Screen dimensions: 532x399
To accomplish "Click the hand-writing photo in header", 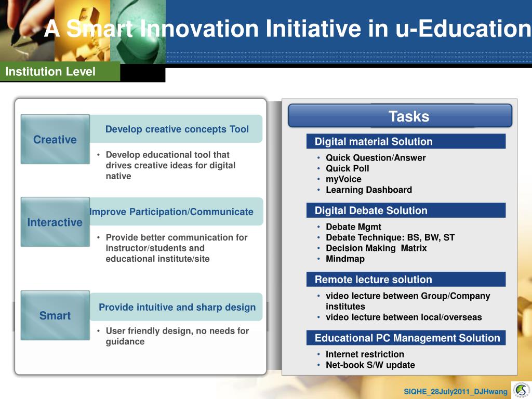I will click(x=27, y=31).
